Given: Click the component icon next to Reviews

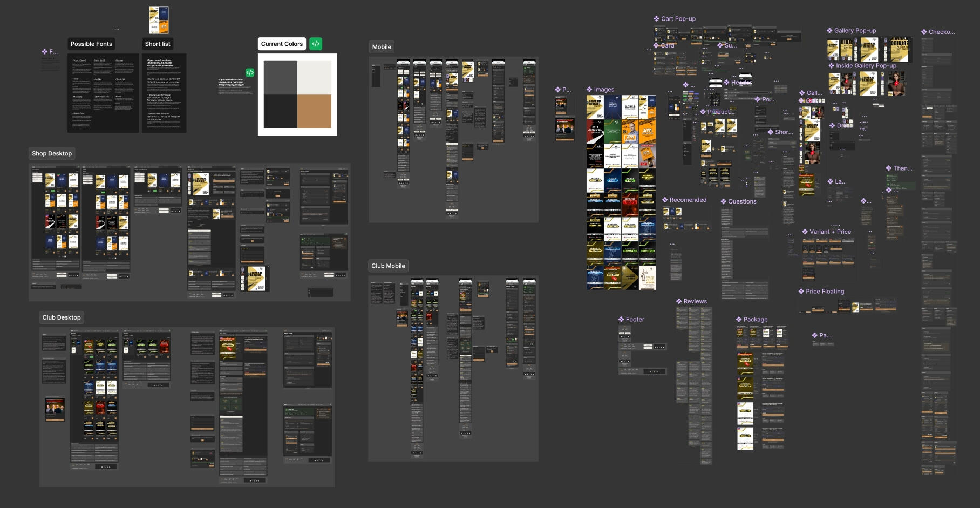Looking at the screenshot, I should [x=679, y=301].
